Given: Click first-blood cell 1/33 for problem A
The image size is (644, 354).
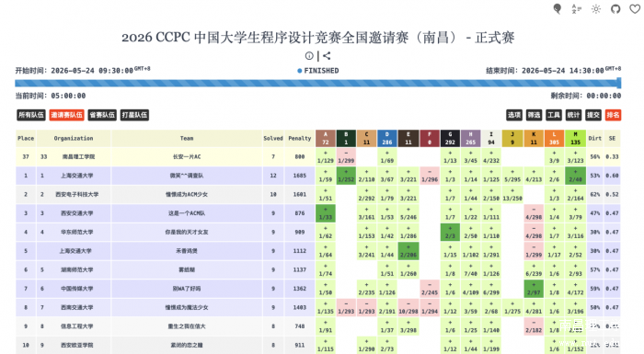Looking at the screenshot, I should (x=326, y=213).
